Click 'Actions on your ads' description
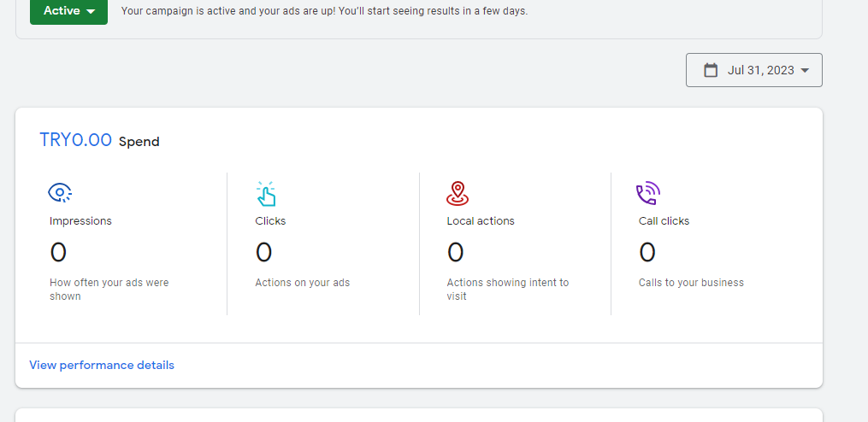The width and height of the screenshot is (868, 422). coord(302,283)
